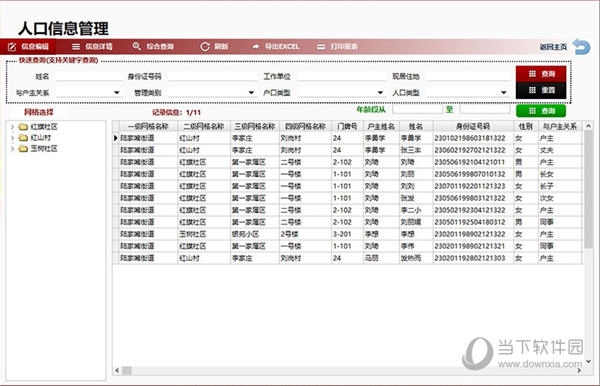Click the 李二小 name cell
Screen dimensions: 600x386
tap(416, 210)
